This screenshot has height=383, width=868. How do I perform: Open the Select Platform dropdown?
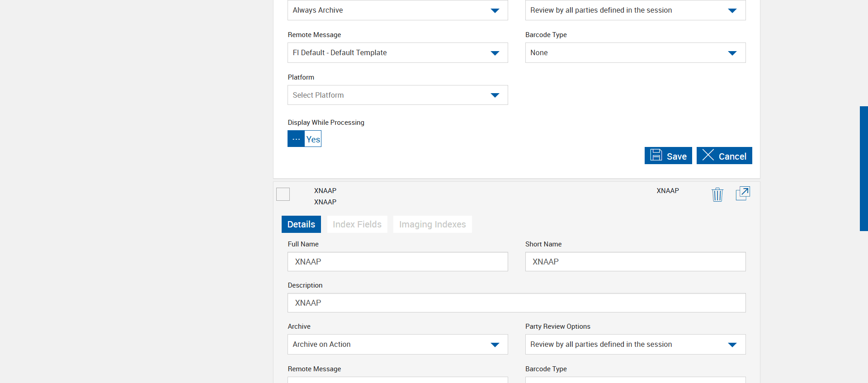coord(397,95)
